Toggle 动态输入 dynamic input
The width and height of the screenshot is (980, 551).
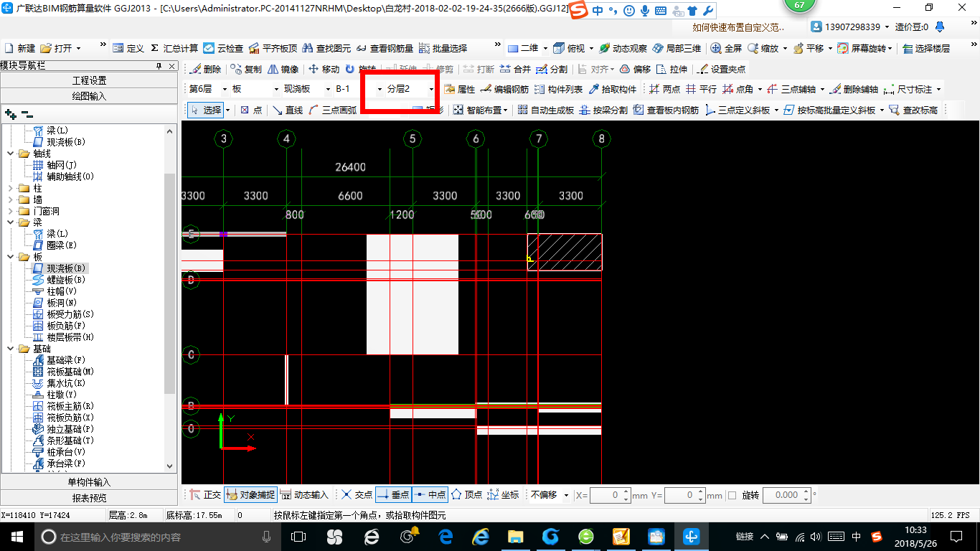303,495
